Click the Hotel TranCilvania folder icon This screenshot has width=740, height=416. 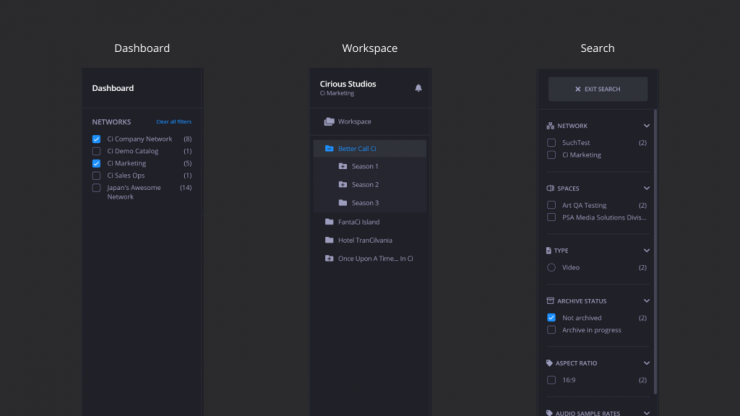pyautogui.click(x=329, y=240)
